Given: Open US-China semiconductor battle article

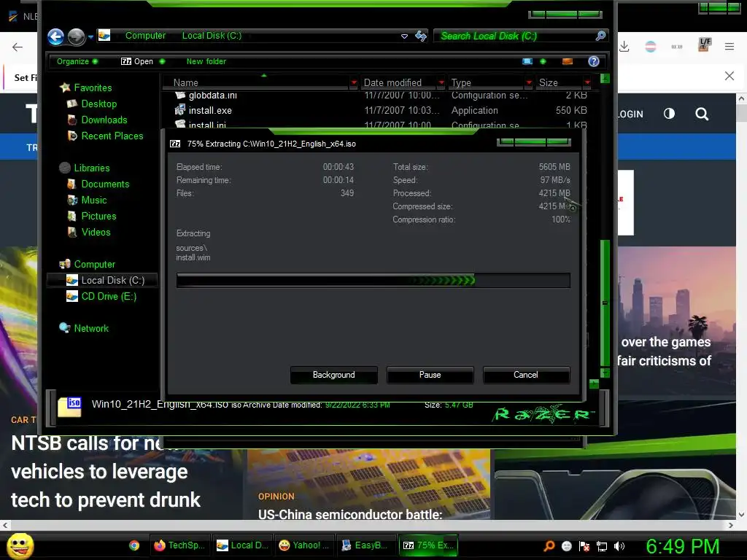Looking at the screenshot, I should pos(350,515).
